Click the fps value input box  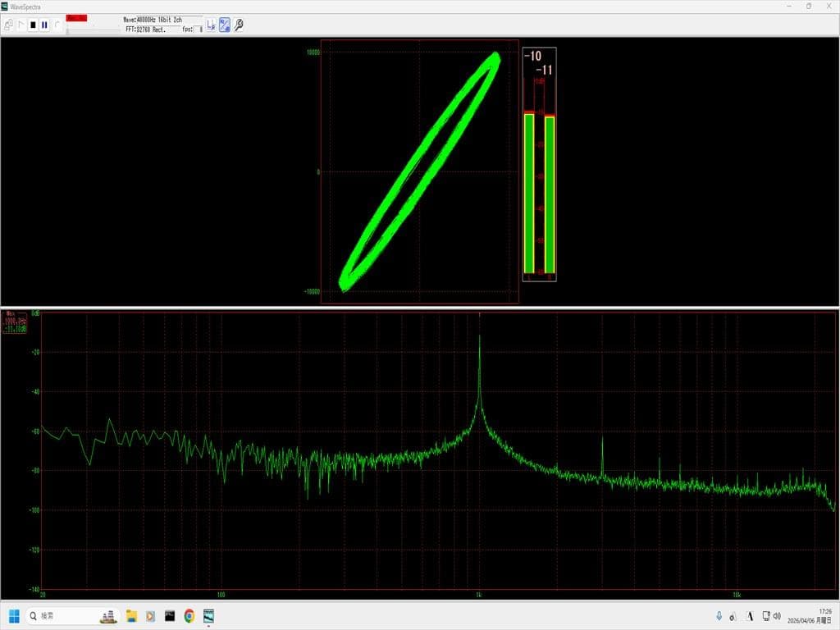(199, 30)
